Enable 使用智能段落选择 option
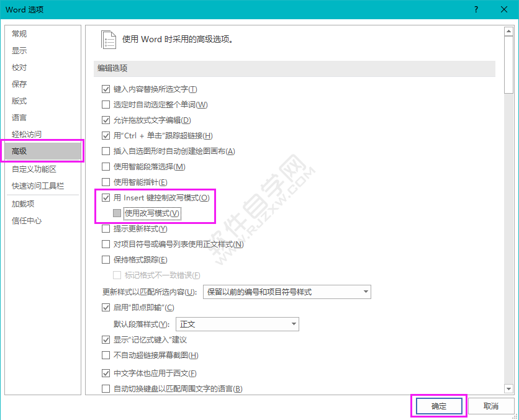Image resolution: width=519 pixels, height=420 pixels. (106, 166)
